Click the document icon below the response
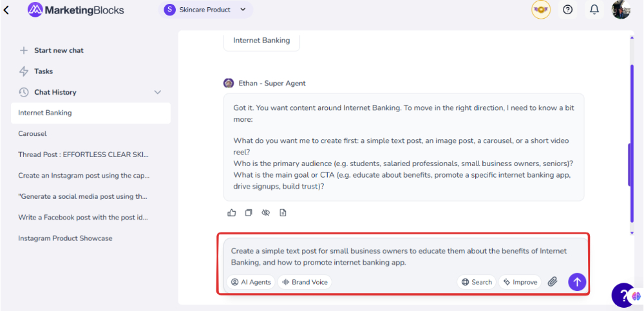The height and width of the screenshot is (311, 644). [283, 212]
